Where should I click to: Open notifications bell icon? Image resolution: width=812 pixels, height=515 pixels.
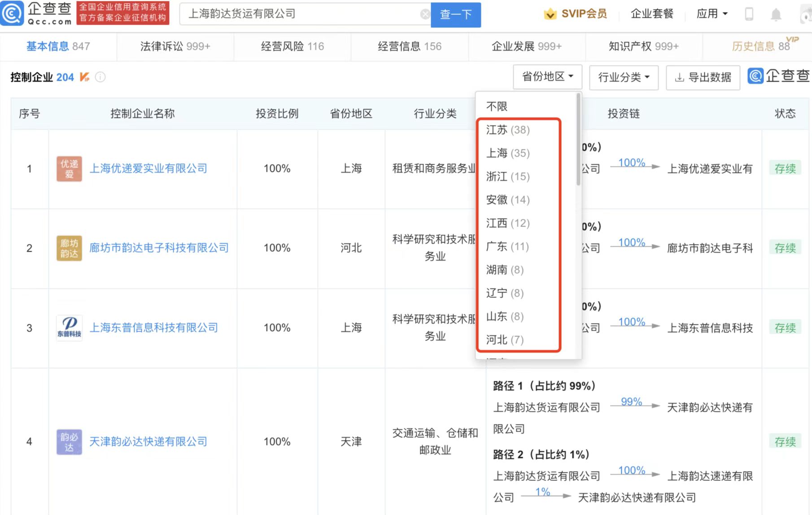(x=776, y=14)
